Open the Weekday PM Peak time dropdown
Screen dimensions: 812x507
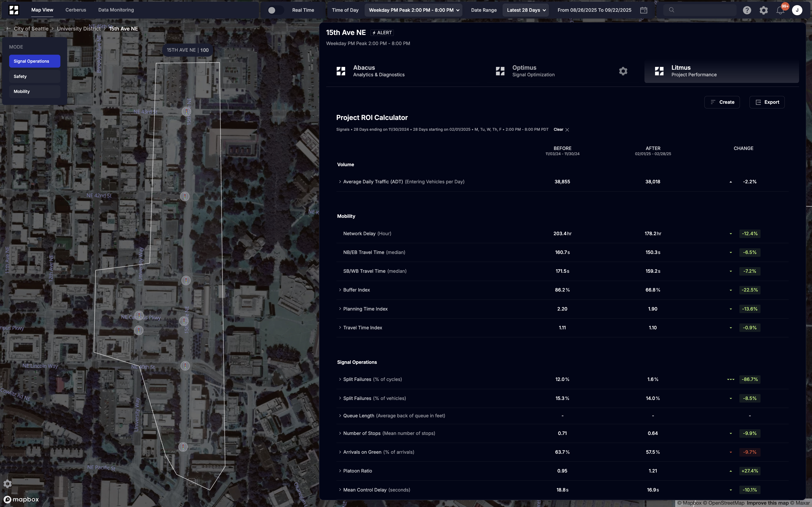pos(413,10)
